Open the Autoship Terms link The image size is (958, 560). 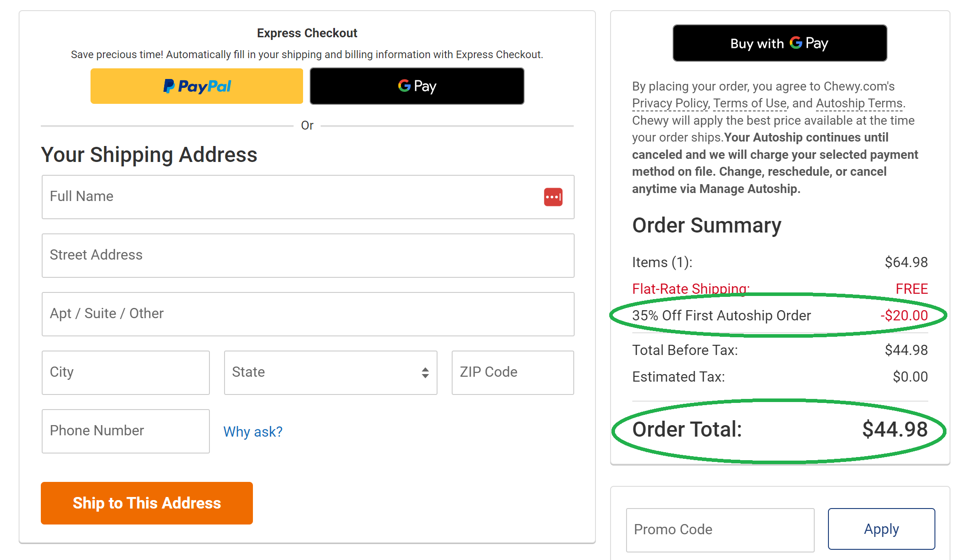tap(859, 103)
